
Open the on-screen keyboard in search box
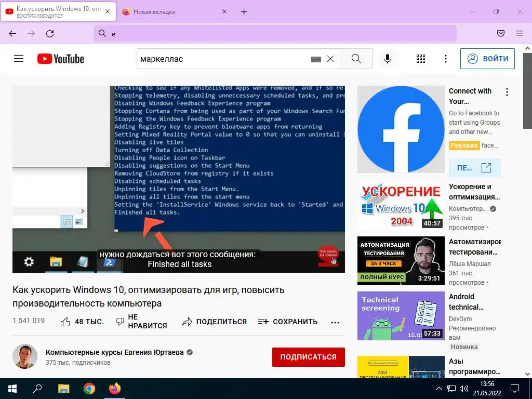[316, 59]
